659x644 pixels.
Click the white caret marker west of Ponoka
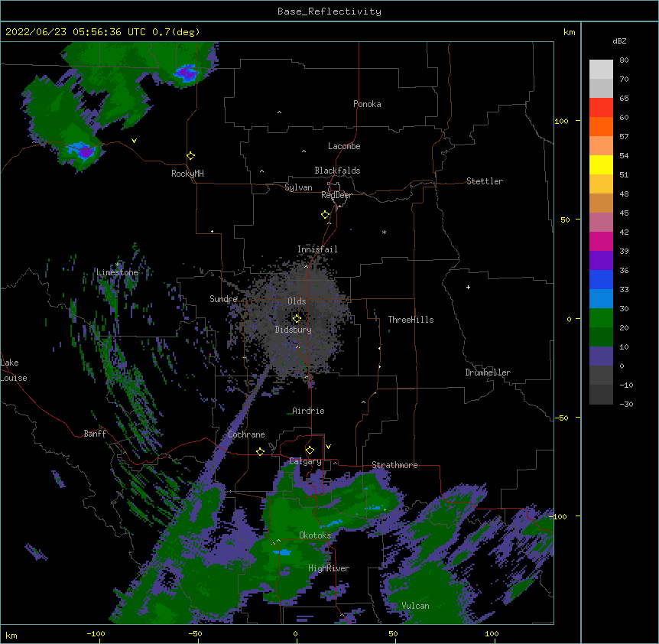coord(280,112)
